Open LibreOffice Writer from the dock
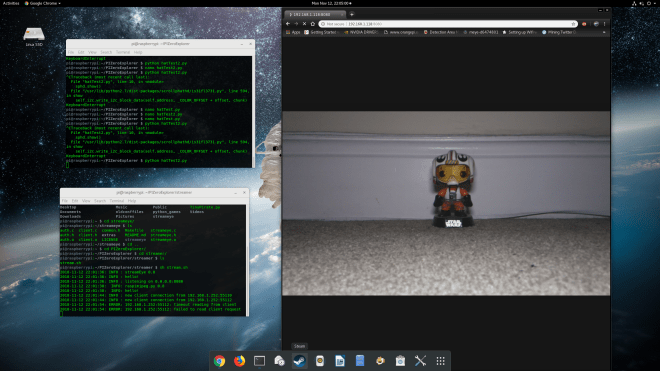660x371 pixels. click(x=340, y=361)
